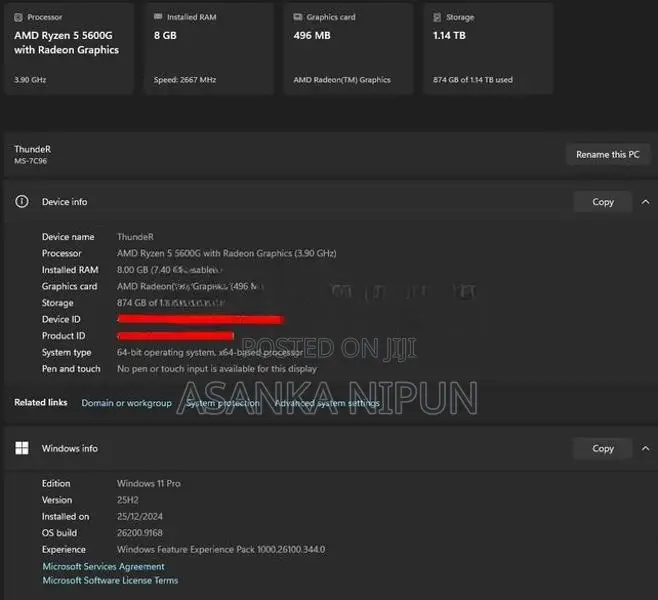The height and width of the screenshot is (600, 658).
Task: Collapse the Windows info section chevron
Action: 645,449
